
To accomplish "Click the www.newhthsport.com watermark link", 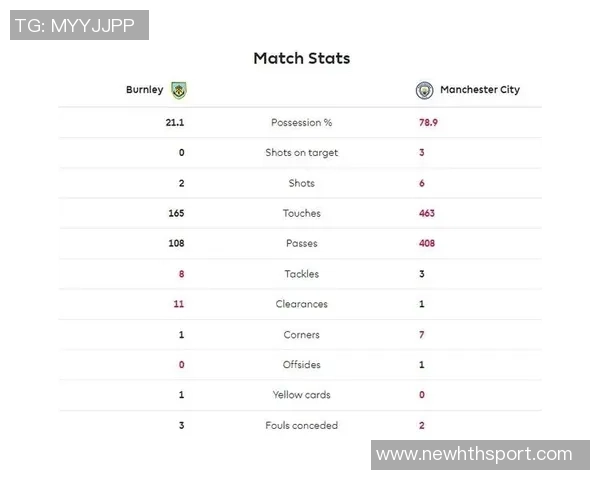I will pyautogui.click(x=474, y=455).
